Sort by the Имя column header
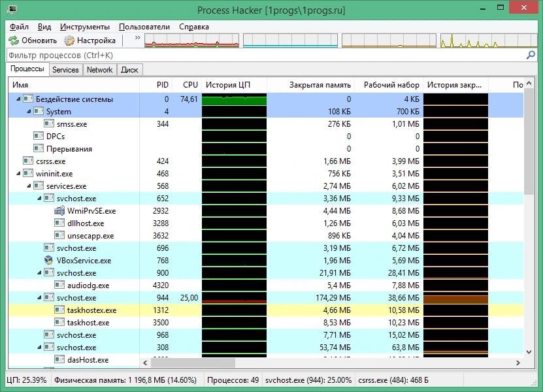 pyautogui.click(x=74, y=85)
